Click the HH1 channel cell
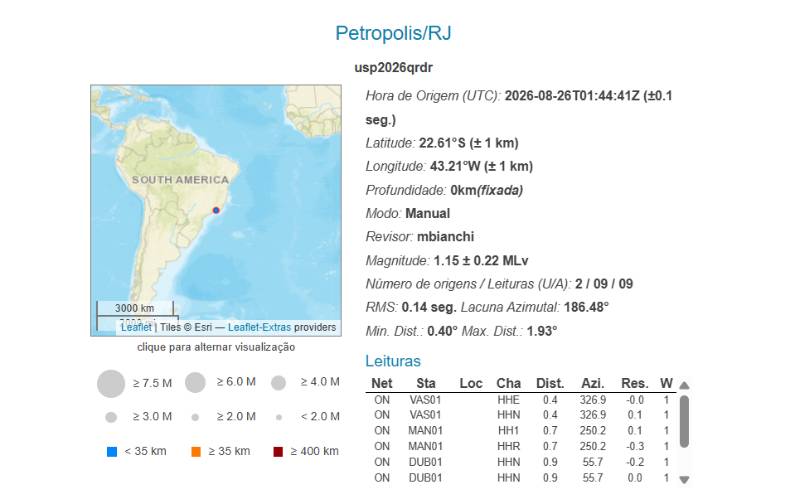Viewport: 800px width, 500px height. pos(509,431)
